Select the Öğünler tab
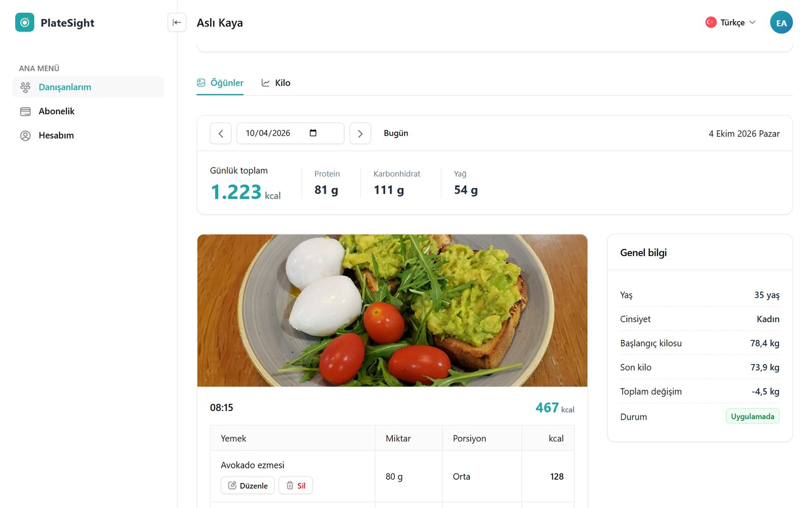This screenshot has width=812, height=508. point(220,83)
